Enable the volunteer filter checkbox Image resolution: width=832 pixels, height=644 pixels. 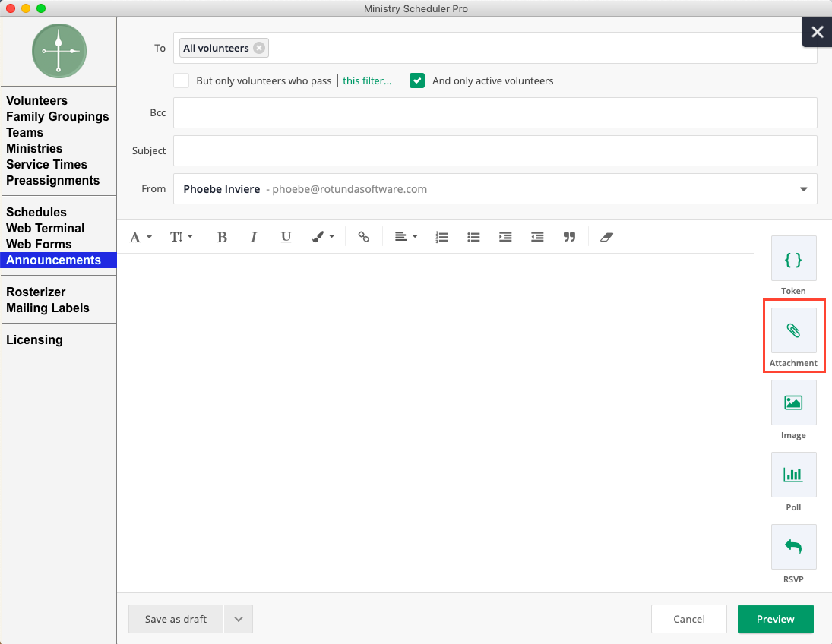click(181, 80)
